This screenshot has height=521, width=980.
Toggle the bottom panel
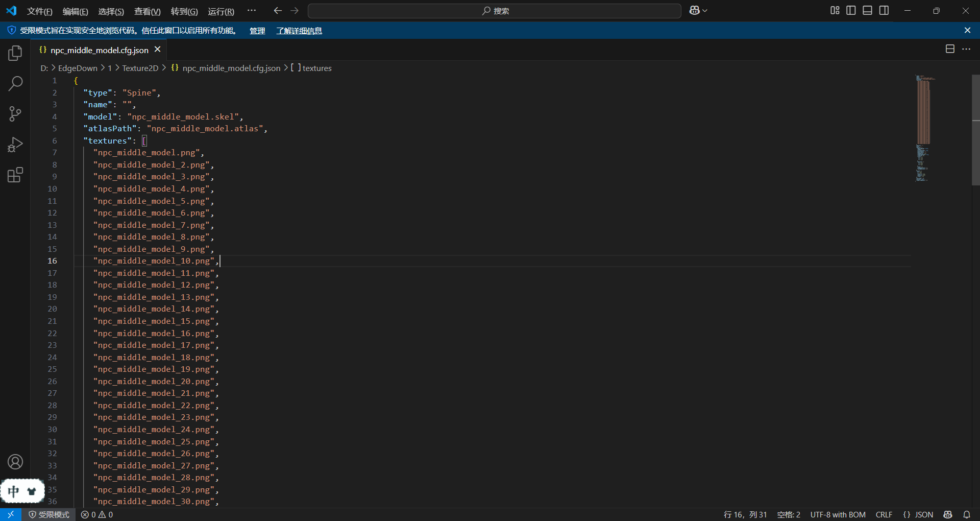pos(867,11)
